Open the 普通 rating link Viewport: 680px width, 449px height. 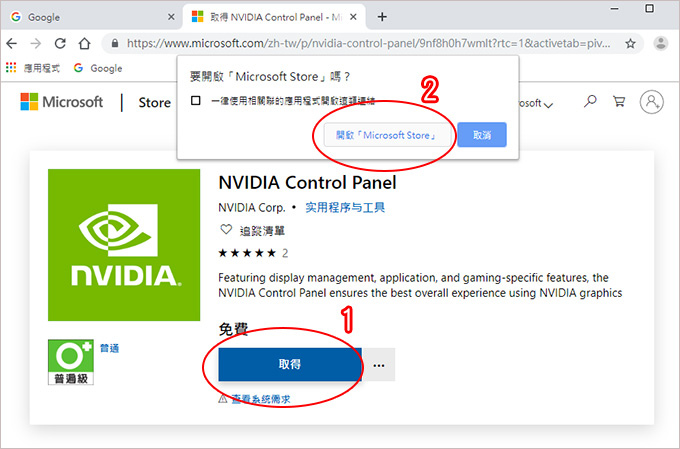tap(109, 348)
